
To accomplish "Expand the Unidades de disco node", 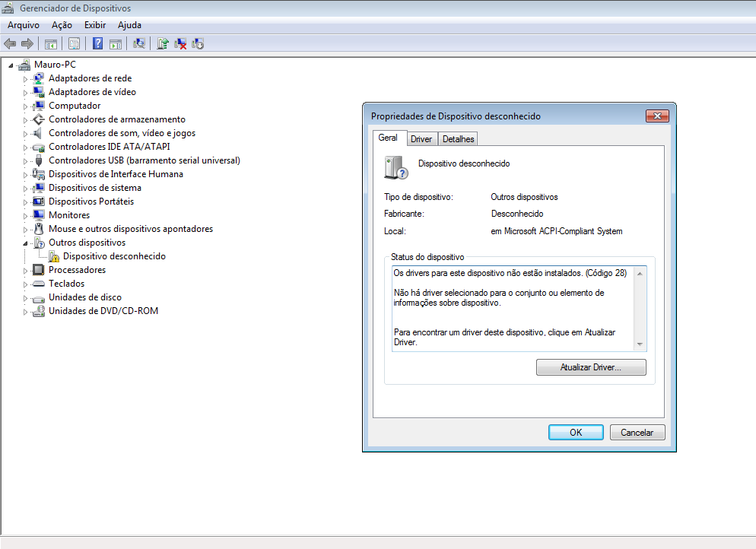I will click(26, 298).
